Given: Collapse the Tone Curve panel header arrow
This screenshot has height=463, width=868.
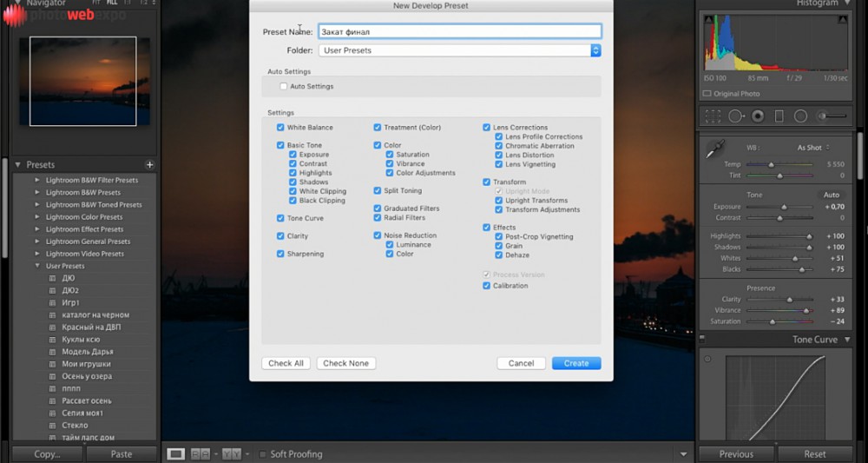Looking at the screenshot, I should (x=847, y=340).
